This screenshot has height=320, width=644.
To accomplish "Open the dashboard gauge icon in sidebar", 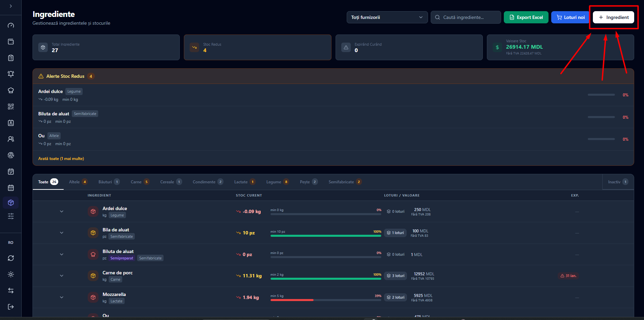I will pyautogui.click(x=11, y=25).
